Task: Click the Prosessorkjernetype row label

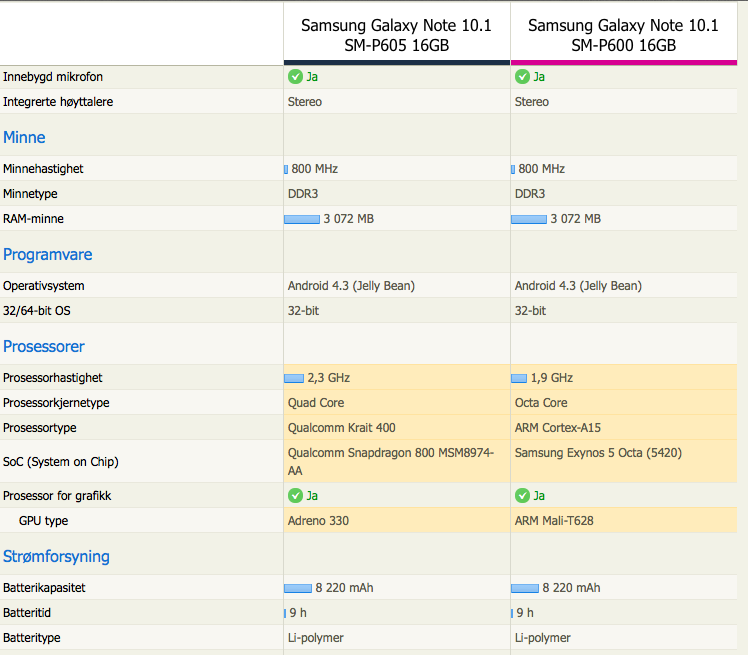Action: point(56,403)
